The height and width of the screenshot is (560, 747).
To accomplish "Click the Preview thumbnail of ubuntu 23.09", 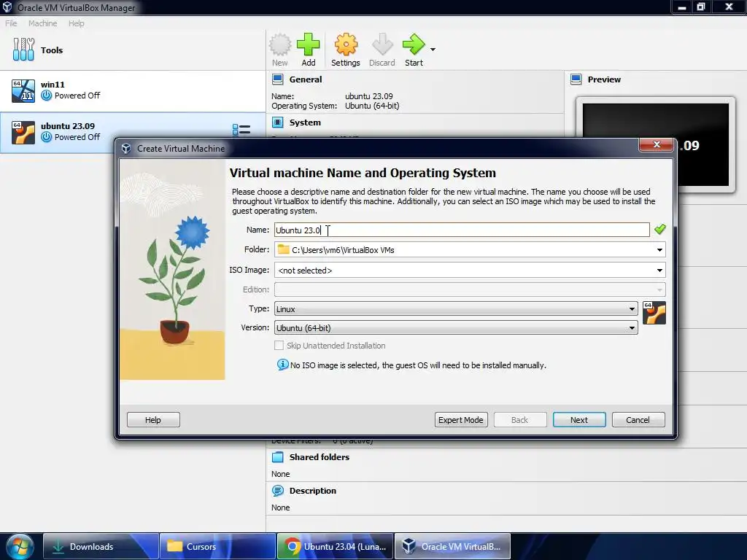I will 656,144.
